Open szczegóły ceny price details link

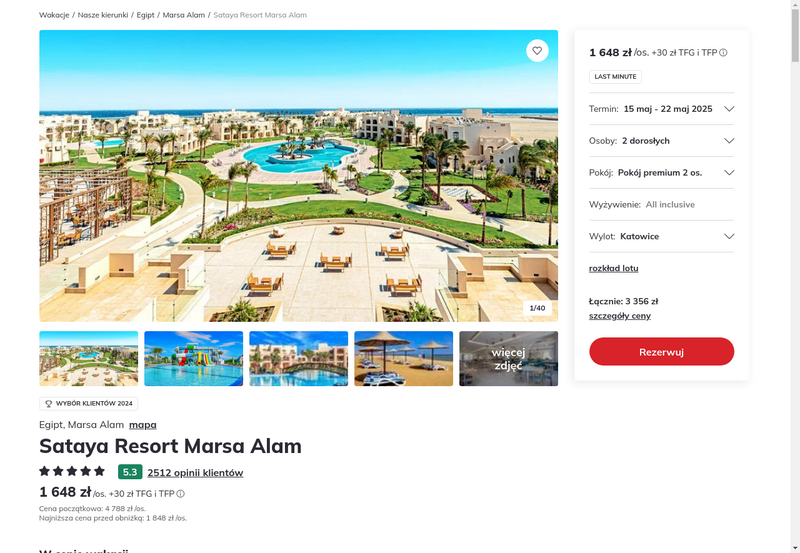point(619,316)
